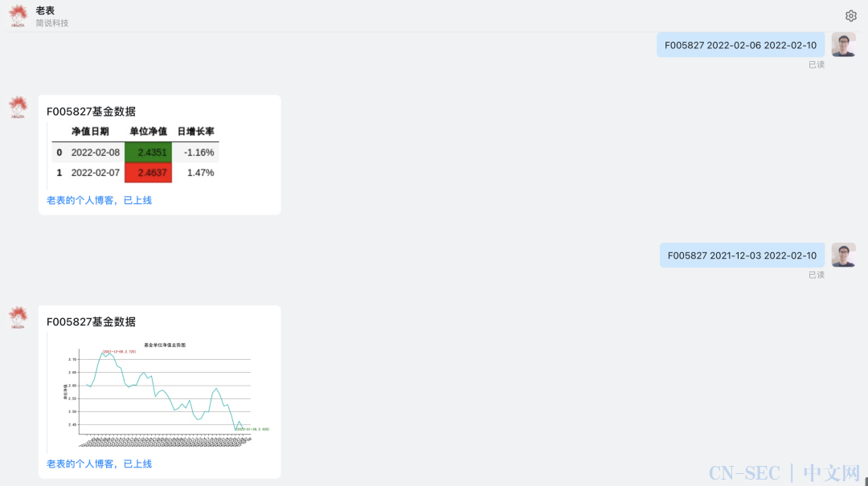This screenshot has height=486, width=868.
Task: Click the 2022-02-08 date cell in the table
Action: (95, 152)
